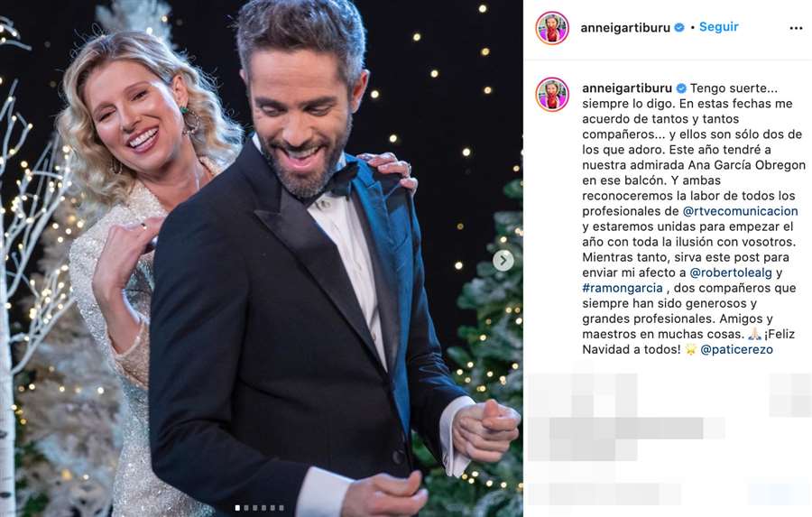Select the first carousel indicator dot
The image size is (812, 517).
click(x=237, y=508)
